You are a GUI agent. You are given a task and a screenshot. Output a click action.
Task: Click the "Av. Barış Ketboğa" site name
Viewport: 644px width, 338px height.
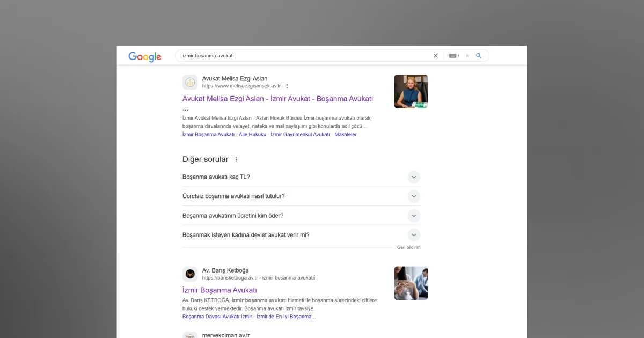225,270
